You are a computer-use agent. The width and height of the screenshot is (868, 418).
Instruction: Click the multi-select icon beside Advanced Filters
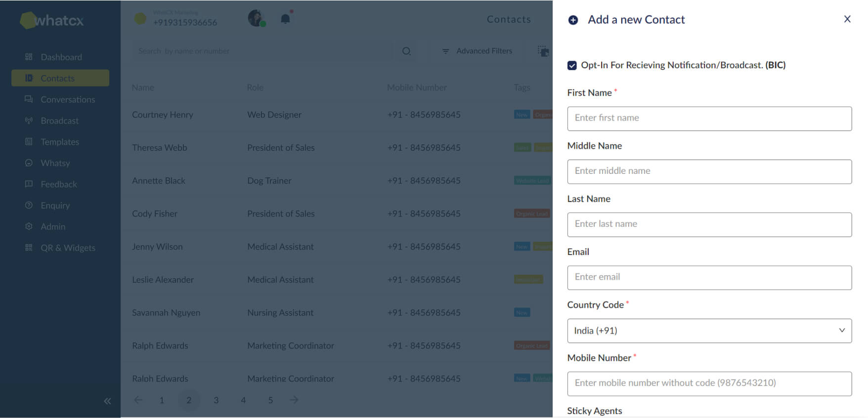(x=543, y=51)
